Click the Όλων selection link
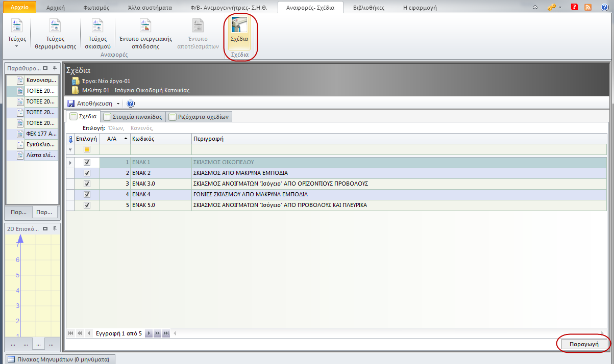 114,128
